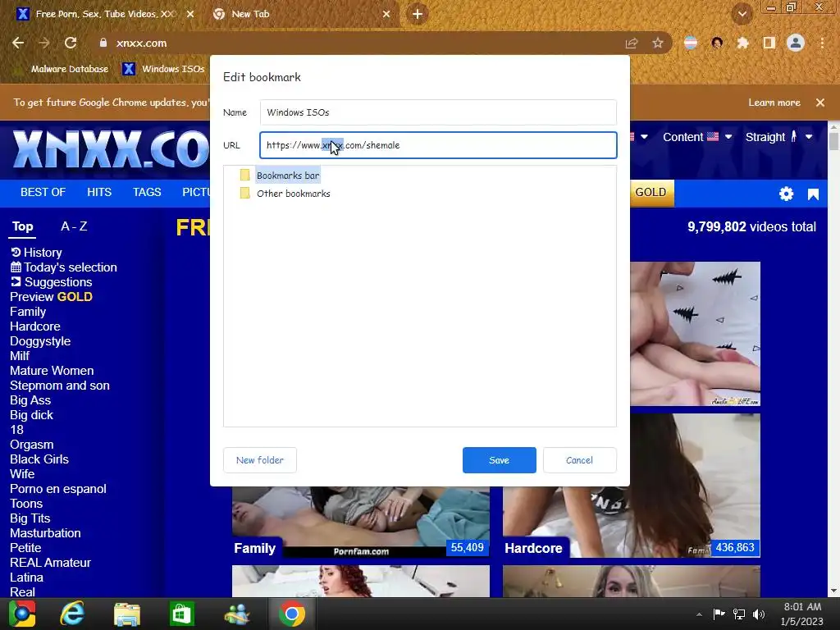Click the site's bookmark flag icon
The height and width of the screenshot is (630, 840).
pyautogui.click(x=813, y=194)
